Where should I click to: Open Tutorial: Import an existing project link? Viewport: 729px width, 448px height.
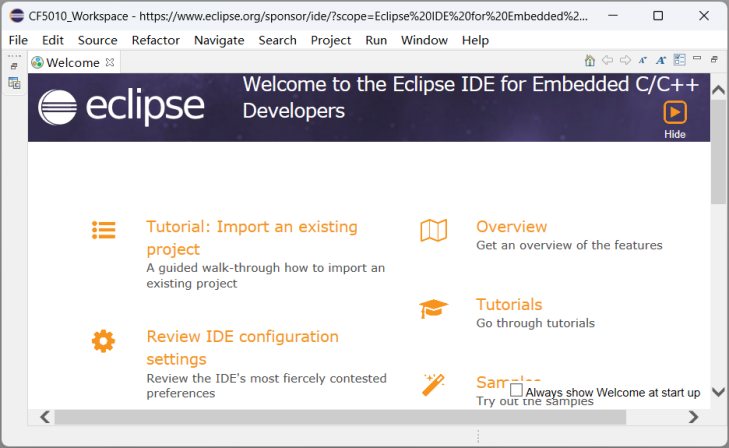pos(252,238)
